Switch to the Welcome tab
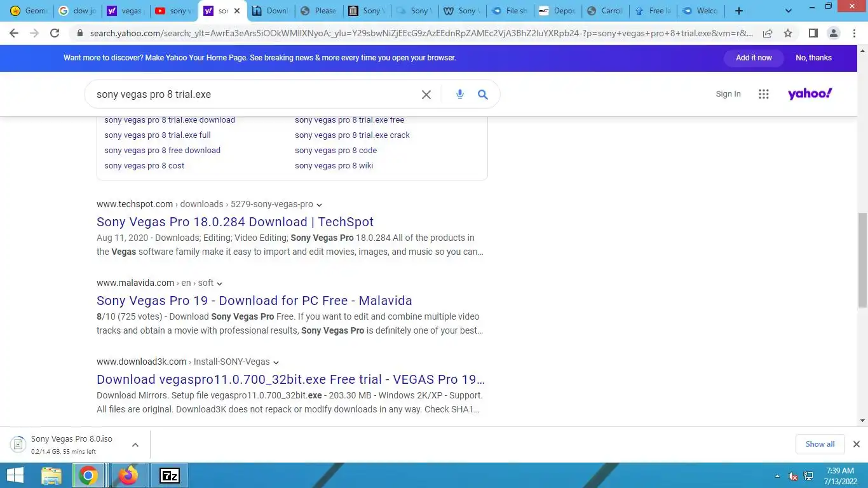This screenshot has width=868, height=488. point(701,11)
